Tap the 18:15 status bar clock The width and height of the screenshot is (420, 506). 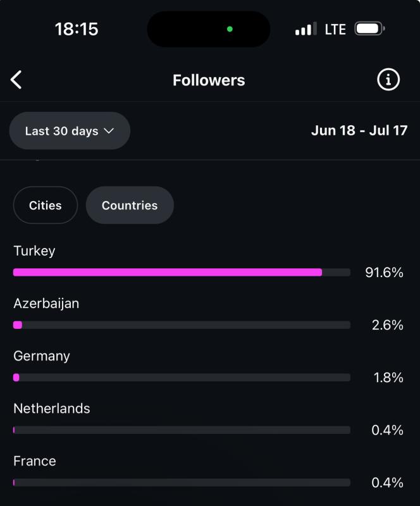pyautogui.click(x=77, y=29)
